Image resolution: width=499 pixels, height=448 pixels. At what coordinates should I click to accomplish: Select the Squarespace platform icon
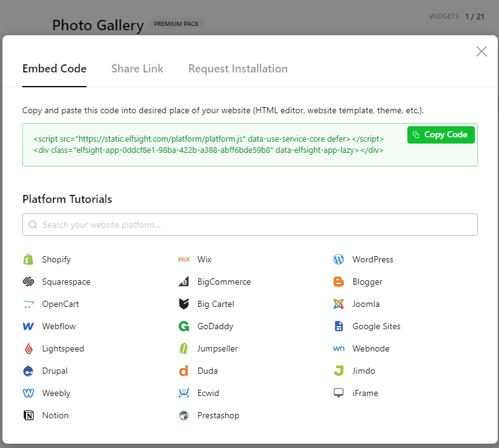28,282
